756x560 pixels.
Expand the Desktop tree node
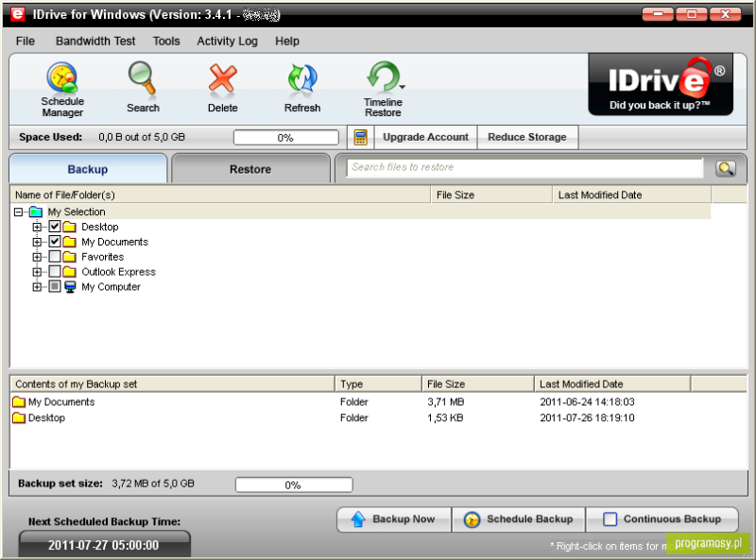(x=37, y=227)
